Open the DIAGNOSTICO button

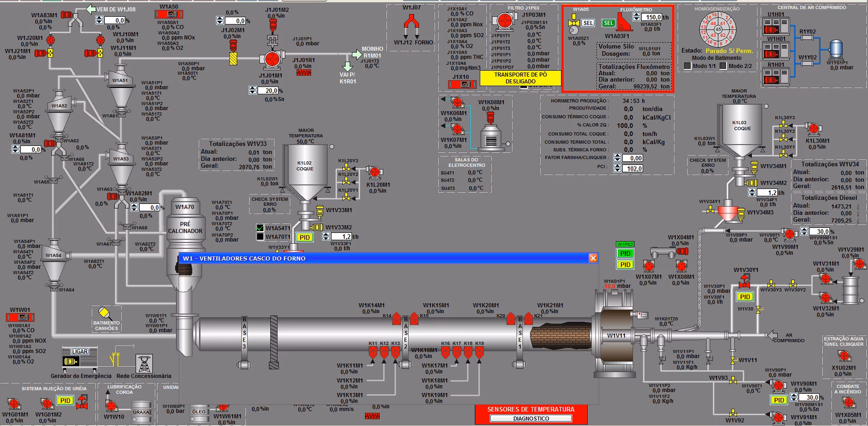tap(531, 419)
